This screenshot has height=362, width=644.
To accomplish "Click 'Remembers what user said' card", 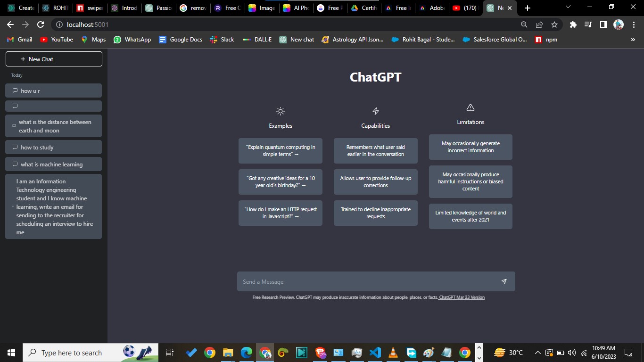I will (x=376, y=151).
